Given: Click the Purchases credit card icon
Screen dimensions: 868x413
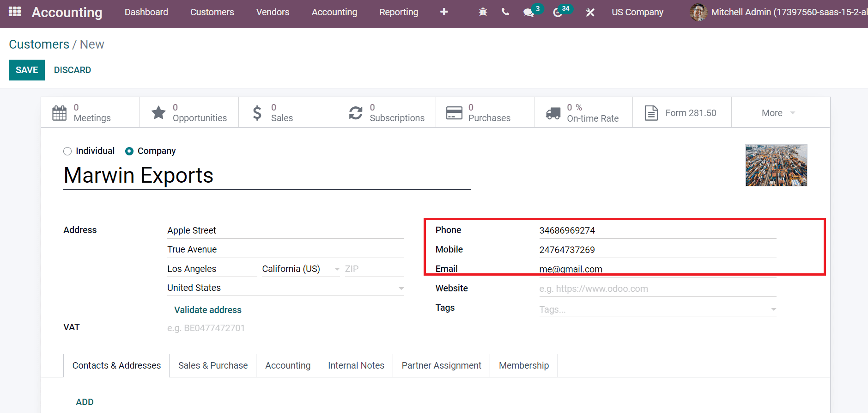Looking at the screenshot, I should (454, 113).
